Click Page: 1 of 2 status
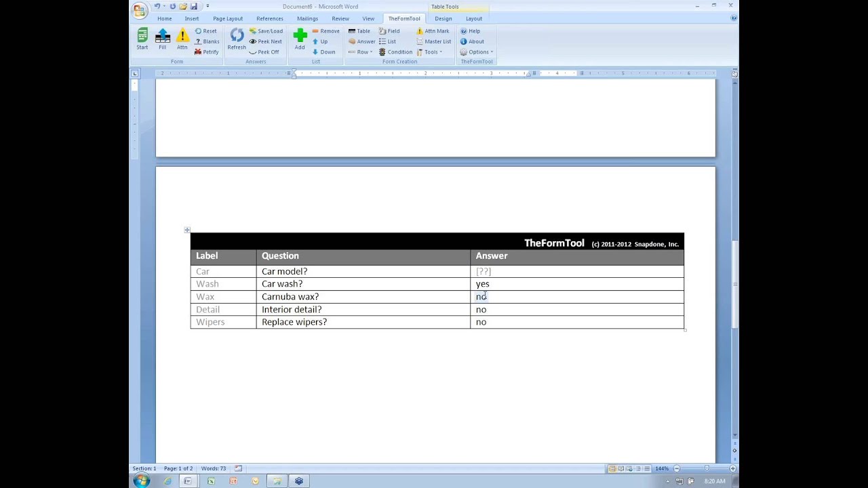Viewport: 868px width, 488px height. 178,468
